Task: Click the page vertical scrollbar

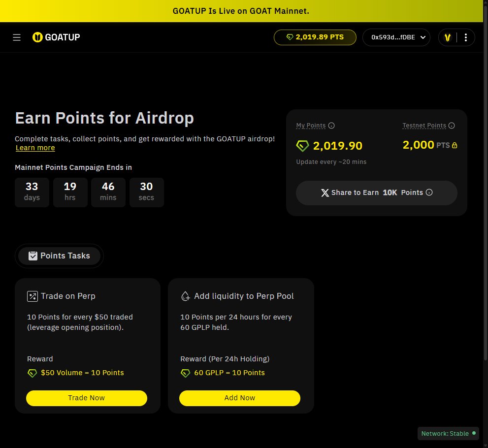Action: pyautogui.click(x=486, y=184)
